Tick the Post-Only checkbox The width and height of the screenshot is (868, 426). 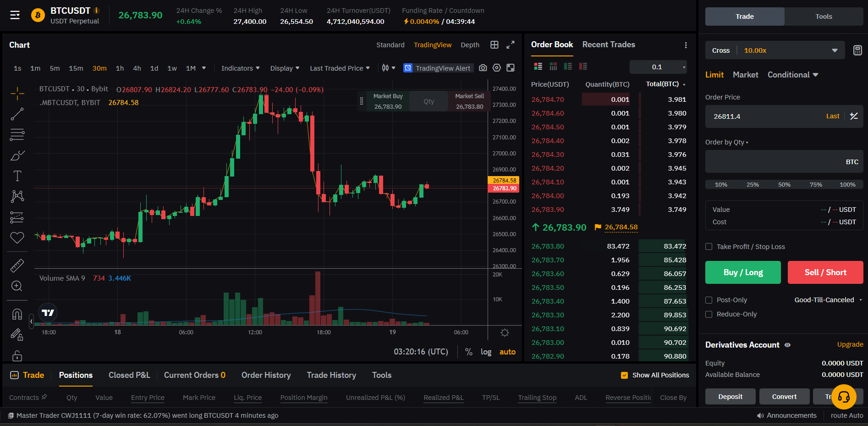click(709, 300)
